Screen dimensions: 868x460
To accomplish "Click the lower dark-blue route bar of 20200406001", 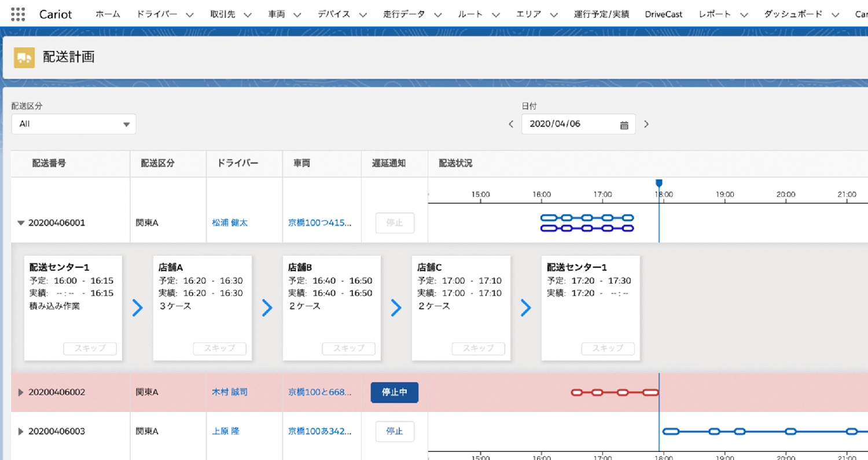I will pos(587,228).
